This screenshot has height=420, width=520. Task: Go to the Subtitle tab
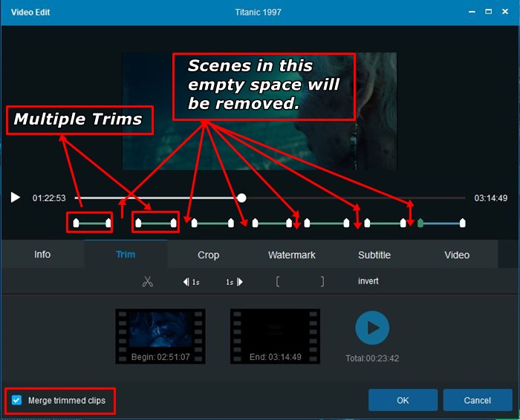[374, 255]
